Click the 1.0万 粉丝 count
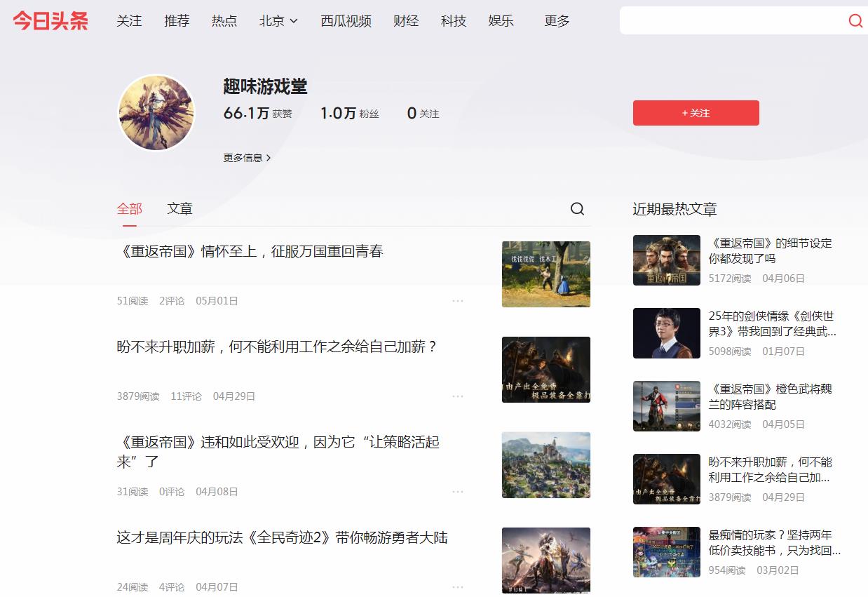 tap(349, 113)
